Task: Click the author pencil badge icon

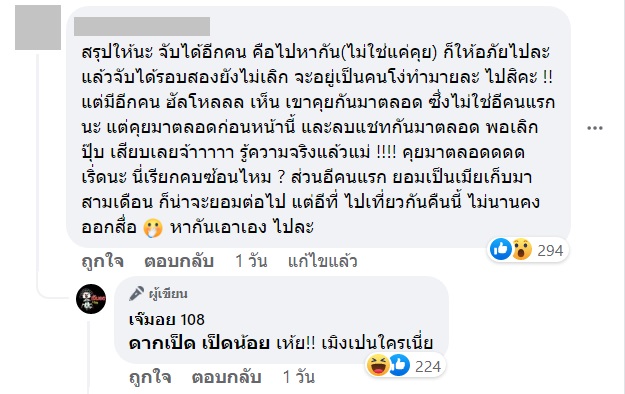Action: point(136,294)
